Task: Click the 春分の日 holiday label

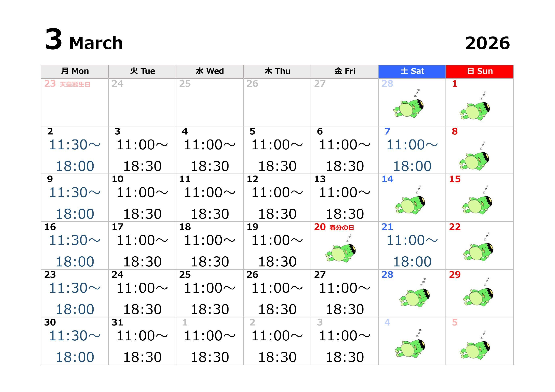Action: pyautogui.click(x=342, y=228)
